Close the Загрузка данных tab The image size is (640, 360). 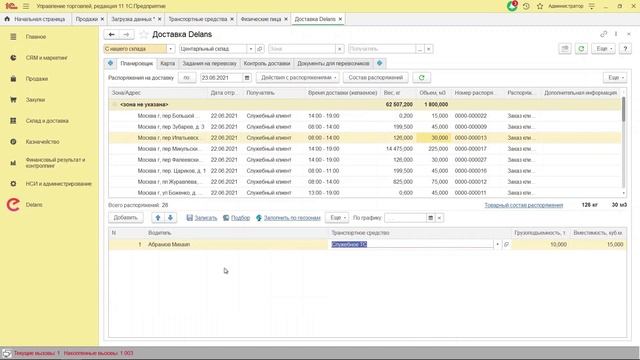pos(160,19)
